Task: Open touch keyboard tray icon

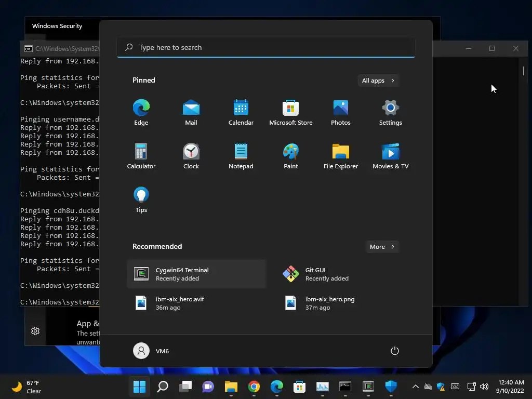Action: click(x=455, y=387)
